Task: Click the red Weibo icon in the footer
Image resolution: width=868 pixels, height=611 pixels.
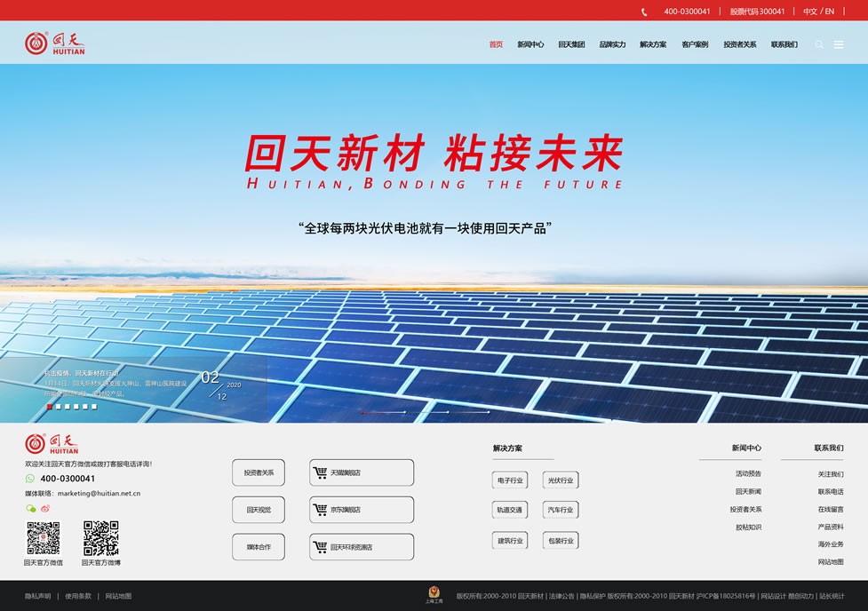Action: pos(45,508)
